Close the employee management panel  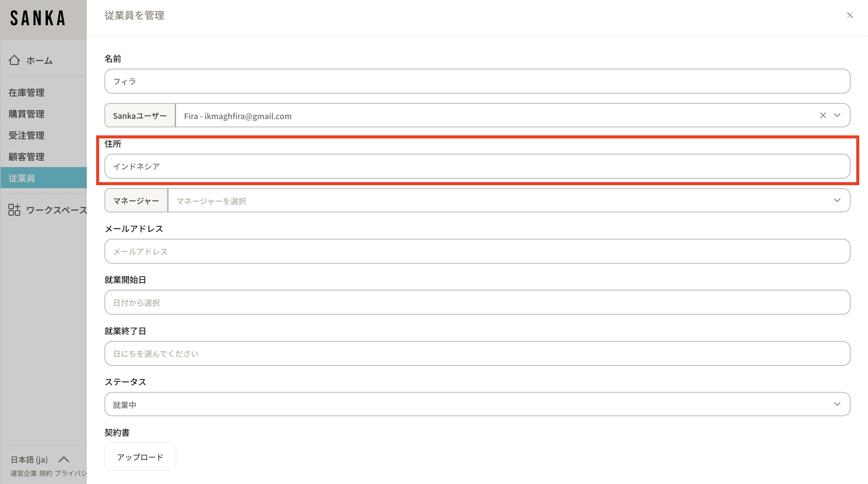click(x=850, y=15)
